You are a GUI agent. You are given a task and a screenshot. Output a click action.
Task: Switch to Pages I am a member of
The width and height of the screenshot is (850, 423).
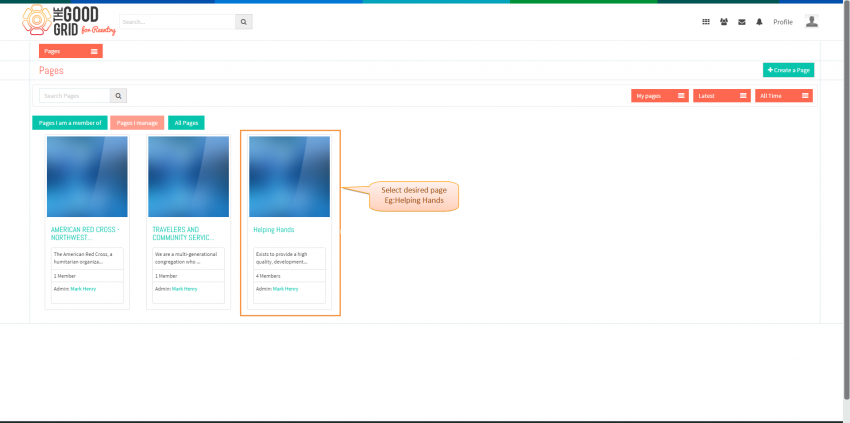pos(70,123)
